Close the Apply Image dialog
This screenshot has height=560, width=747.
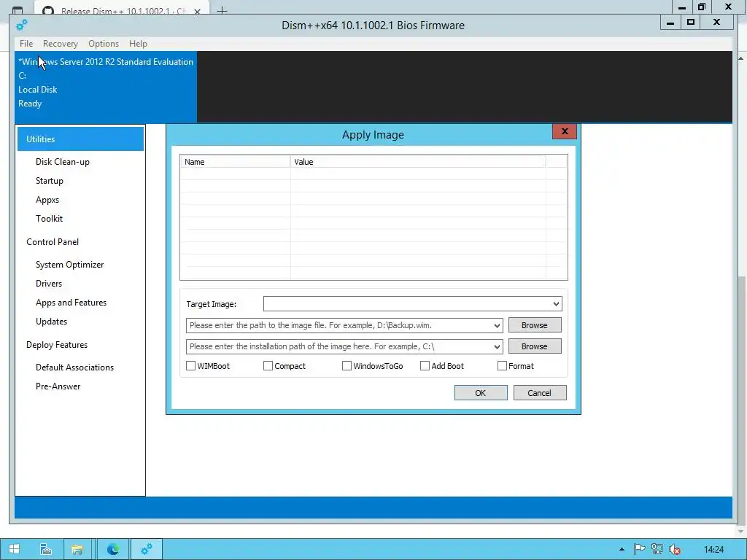click(565, 131)
